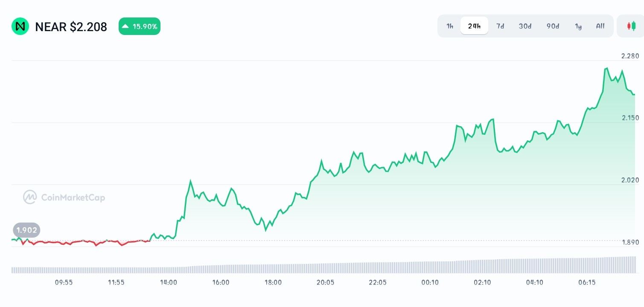Select the All time range tab

coord(600,26)
